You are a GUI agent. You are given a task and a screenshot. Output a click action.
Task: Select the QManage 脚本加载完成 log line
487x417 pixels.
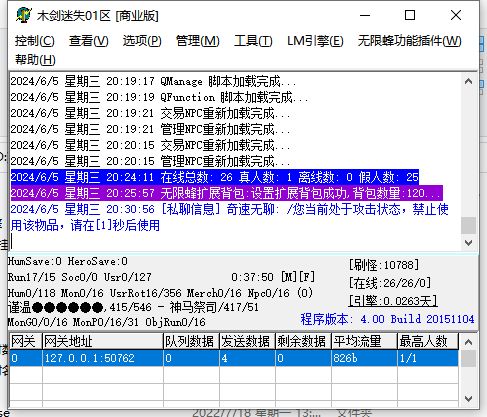pyautogui.click(x=153, y=81)
